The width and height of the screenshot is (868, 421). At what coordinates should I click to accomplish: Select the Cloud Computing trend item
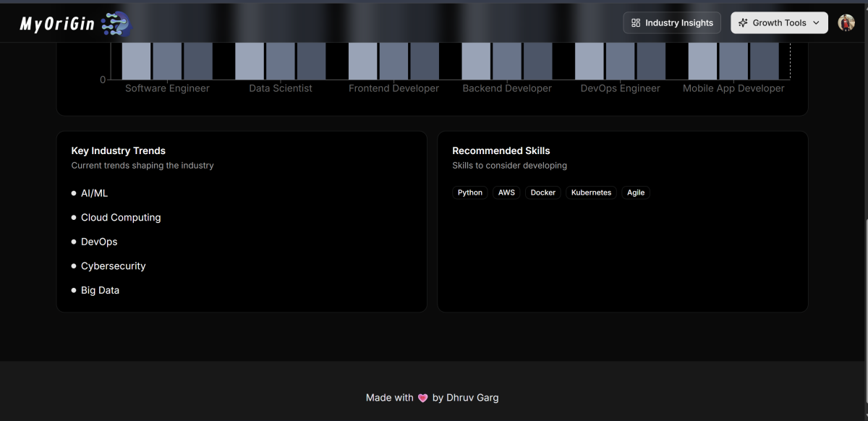pos(121,218)
